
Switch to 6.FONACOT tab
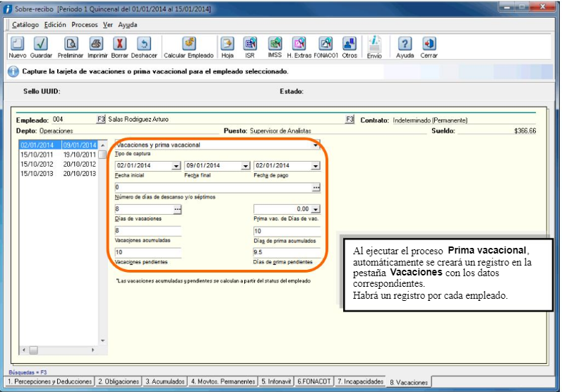pos(314,381)
